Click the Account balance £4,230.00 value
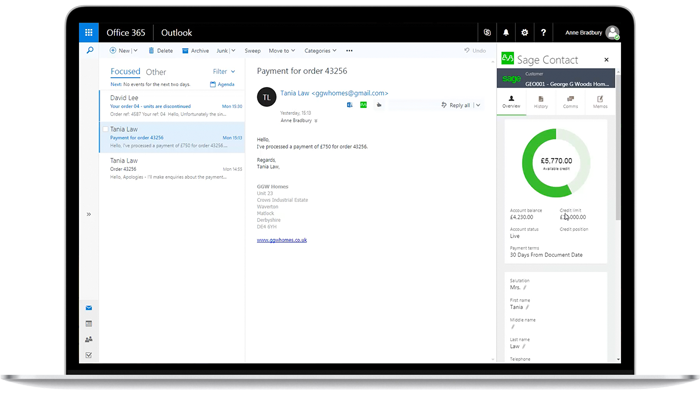 521,217
